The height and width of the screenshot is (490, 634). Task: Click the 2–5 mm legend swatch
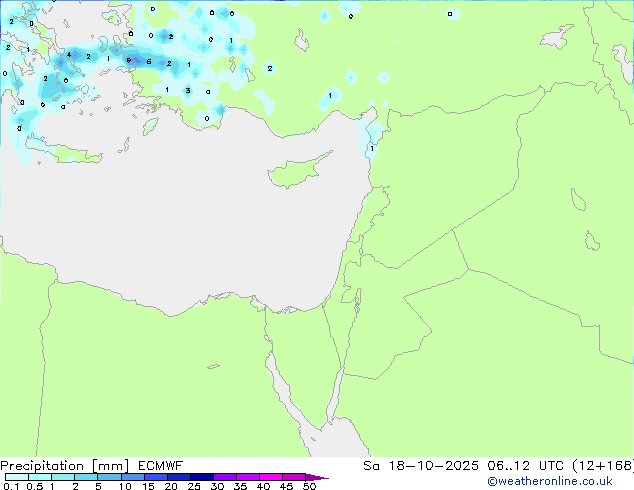click(x=86, y=477)
